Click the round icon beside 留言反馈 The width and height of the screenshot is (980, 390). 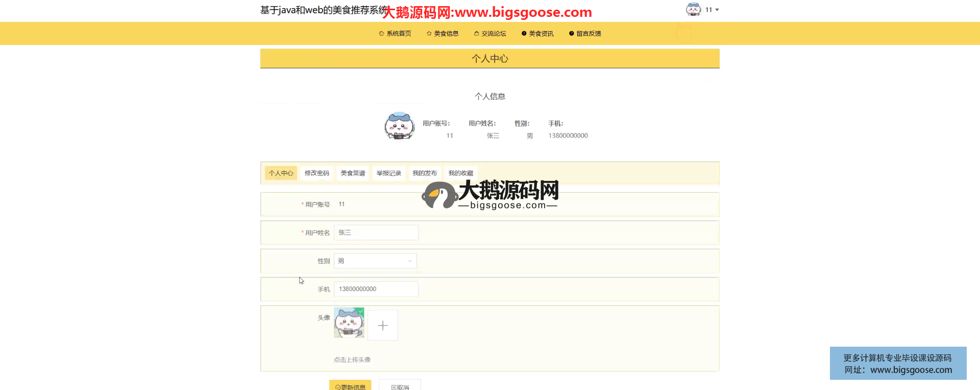[x=571, y=34]
